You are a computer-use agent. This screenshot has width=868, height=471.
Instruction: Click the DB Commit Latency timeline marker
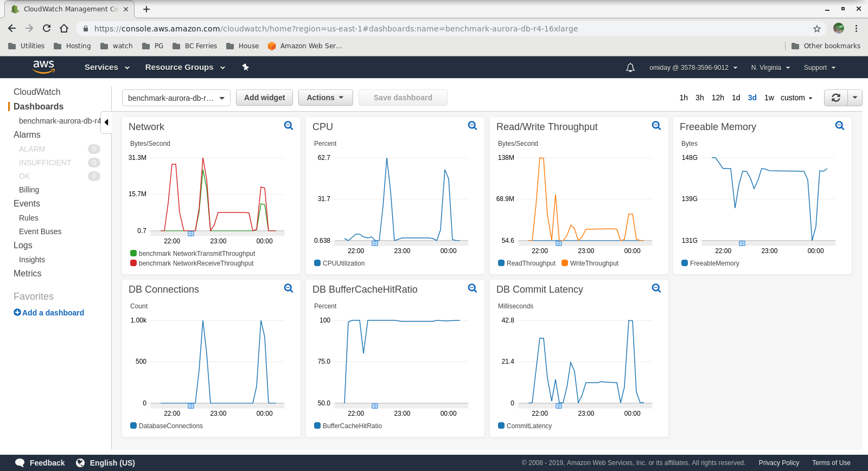[559, 406]
